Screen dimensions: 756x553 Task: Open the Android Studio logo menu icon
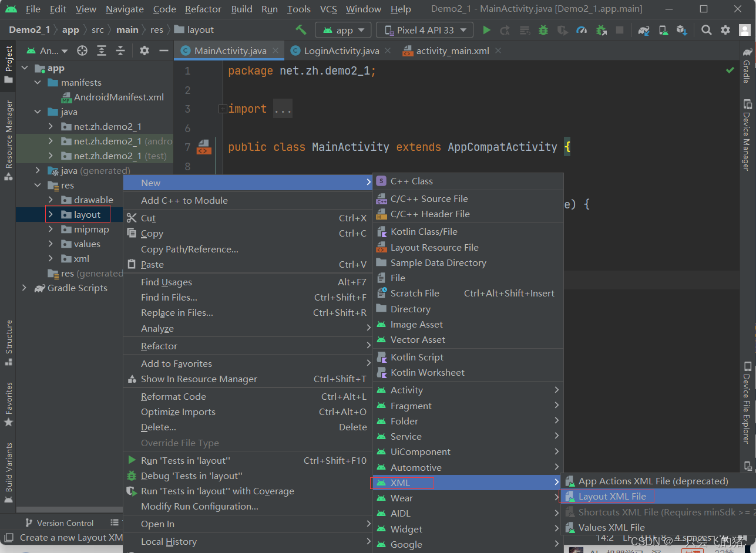click(x=11, y=9)
